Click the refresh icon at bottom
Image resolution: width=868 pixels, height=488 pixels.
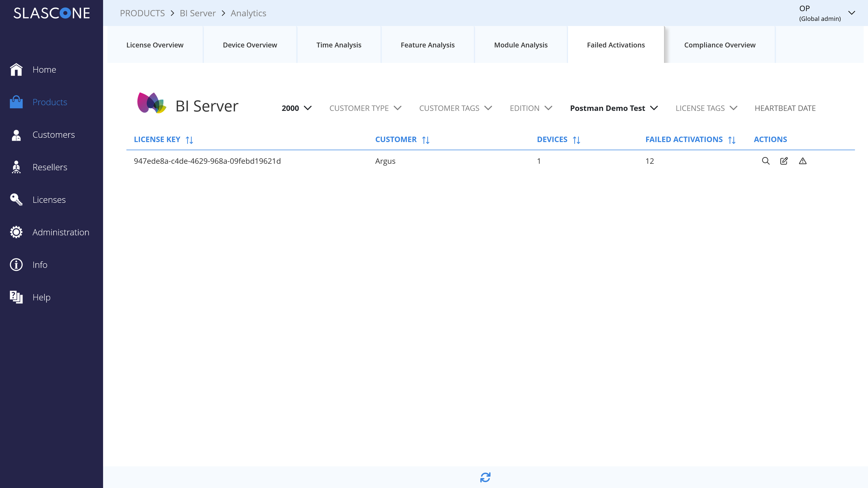click(485, 477)
